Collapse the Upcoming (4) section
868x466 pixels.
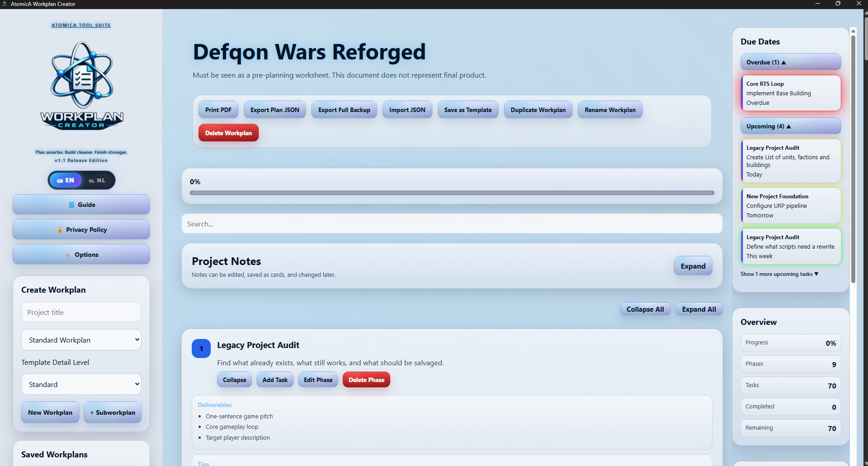(x=790, y=126)
